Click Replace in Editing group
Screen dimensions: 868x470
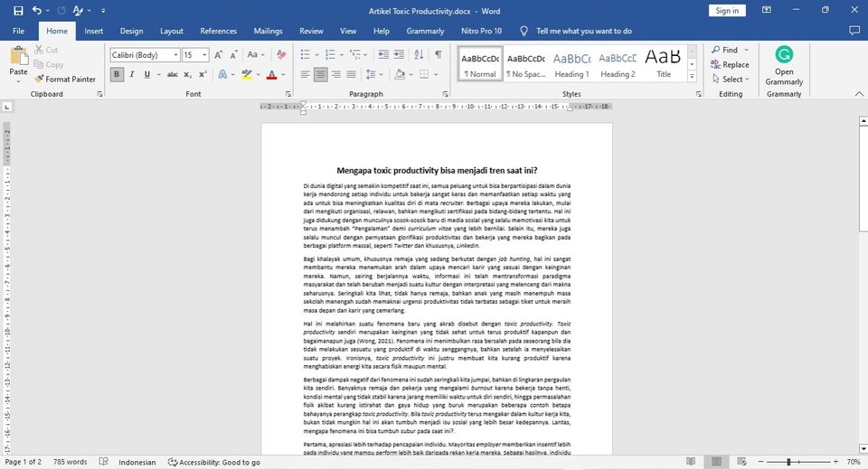click(x=731, y=65)
